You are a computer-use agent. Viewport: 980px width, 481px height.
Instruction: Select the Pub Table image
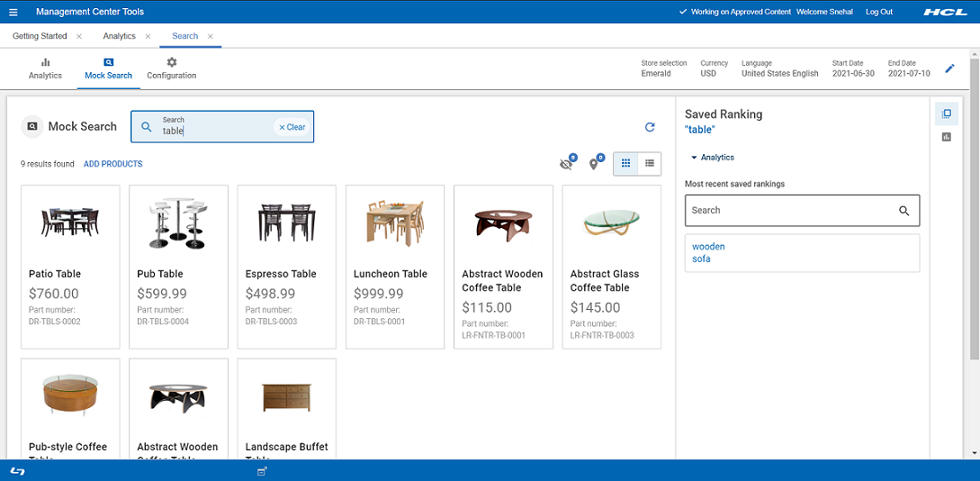[179, 223]
